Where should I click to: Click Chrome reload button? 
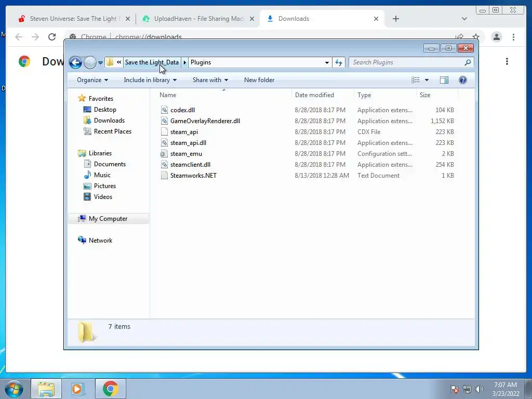click(x=52, y=37)
